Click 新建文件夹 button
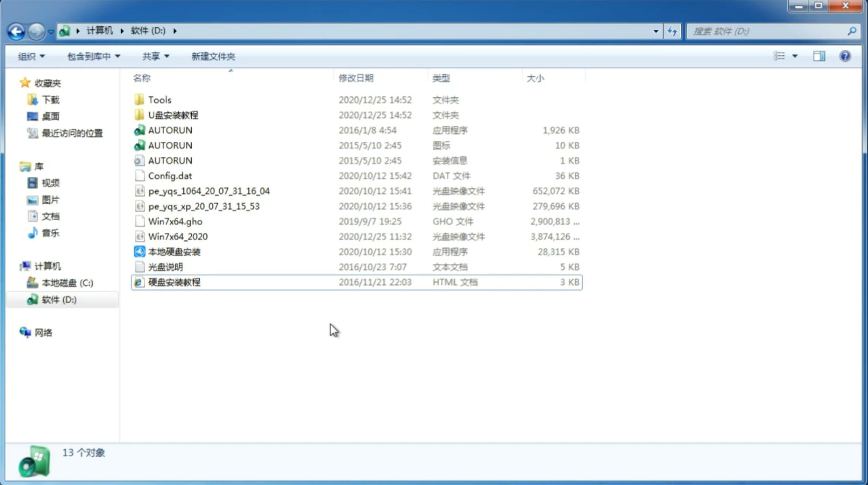This screenshot has height=485, width=868. [x=214, y=56]
